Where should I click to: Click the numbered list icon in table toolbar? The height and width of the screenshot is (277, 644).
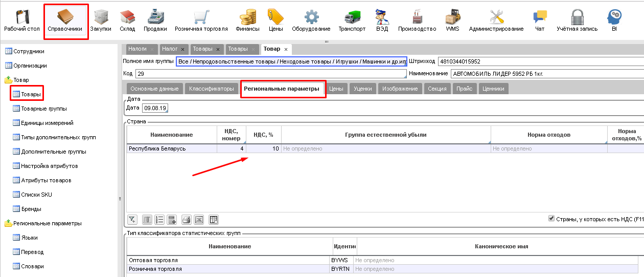pyautogui.click(x=159, y=220)
